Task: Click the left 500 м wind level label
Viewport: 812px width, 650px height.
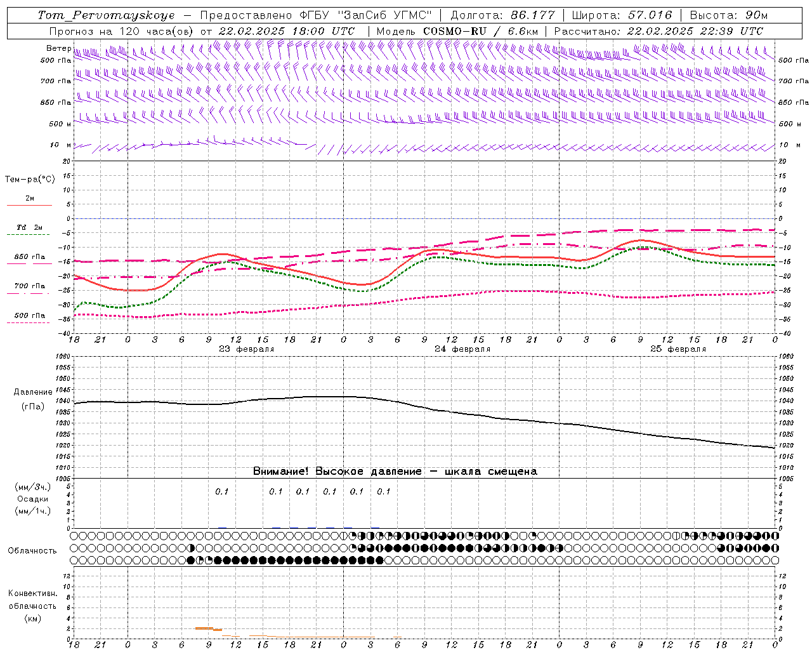Action: (60, 124)
